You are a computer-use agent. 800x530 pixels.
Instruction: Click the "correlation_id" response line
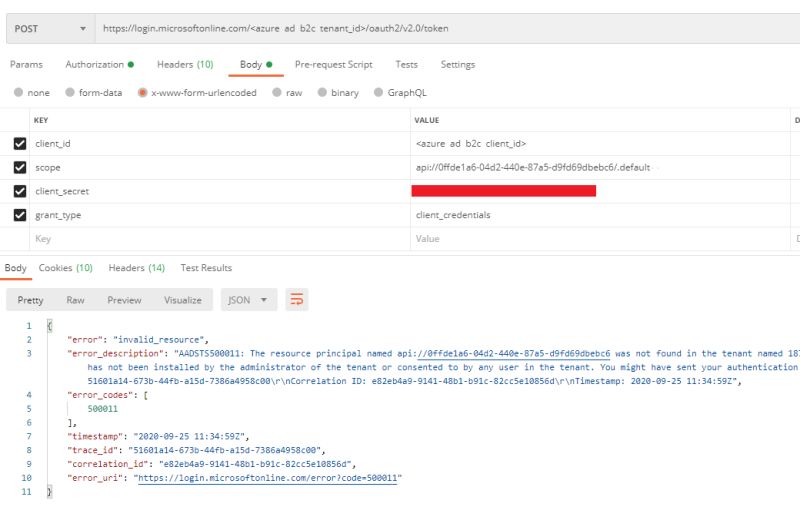point(211,464)
